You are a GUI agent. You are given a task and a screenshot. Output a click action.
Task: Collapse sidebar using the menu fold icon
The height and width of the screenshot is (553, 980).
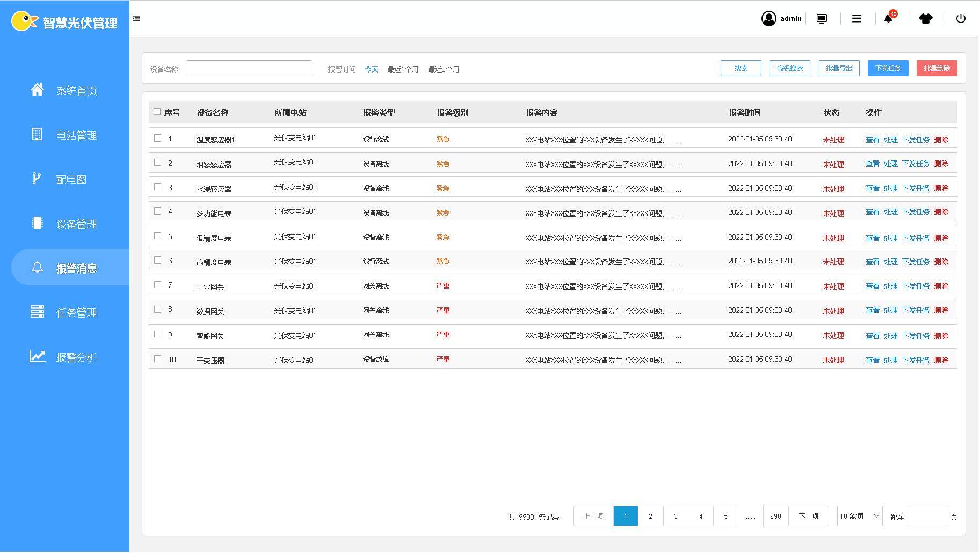coord(136,18)
